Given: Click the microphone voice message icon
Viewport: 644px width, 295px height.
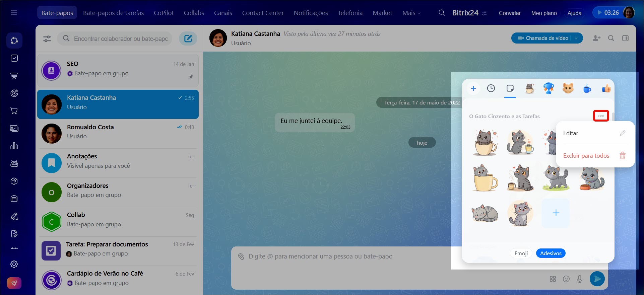Looking at the screenshot, I should coord(579,279).
